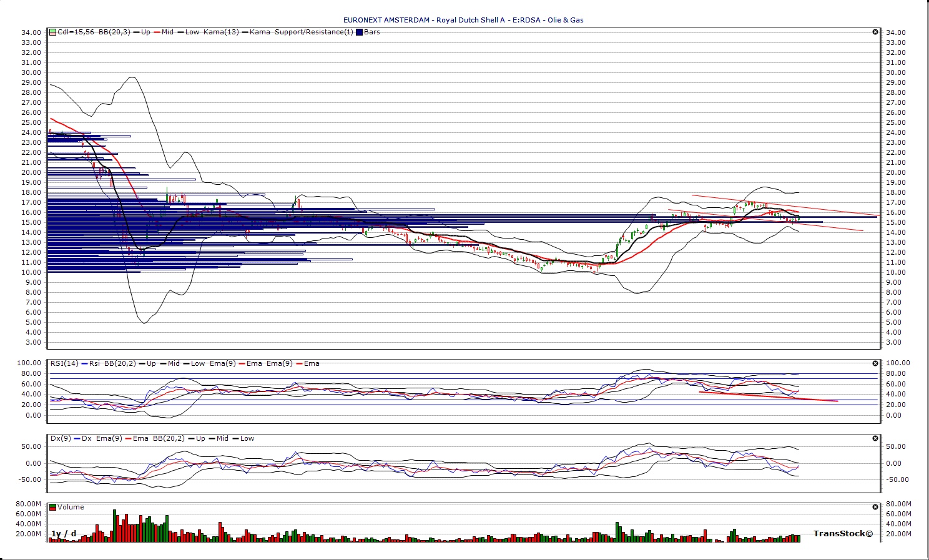Click the green/red Volume legend icon
This screenshot has height=560, width=929.
[x=53, y=507]
